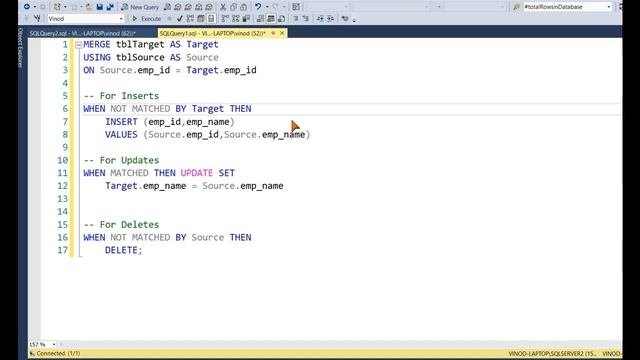The height and width of the screenshot is (360, 640).
Task: Click the Save All icon
Action: [110, 7]
